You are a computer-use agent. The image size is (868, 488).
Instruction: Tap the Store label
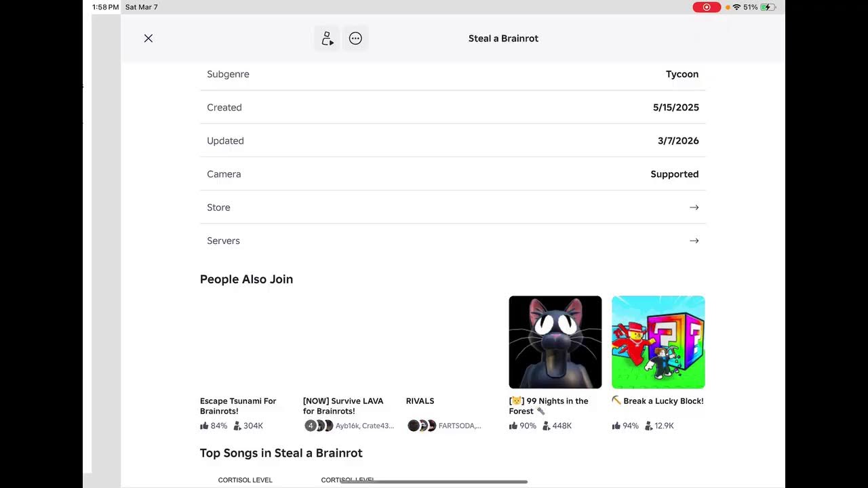tap(218, 207)
